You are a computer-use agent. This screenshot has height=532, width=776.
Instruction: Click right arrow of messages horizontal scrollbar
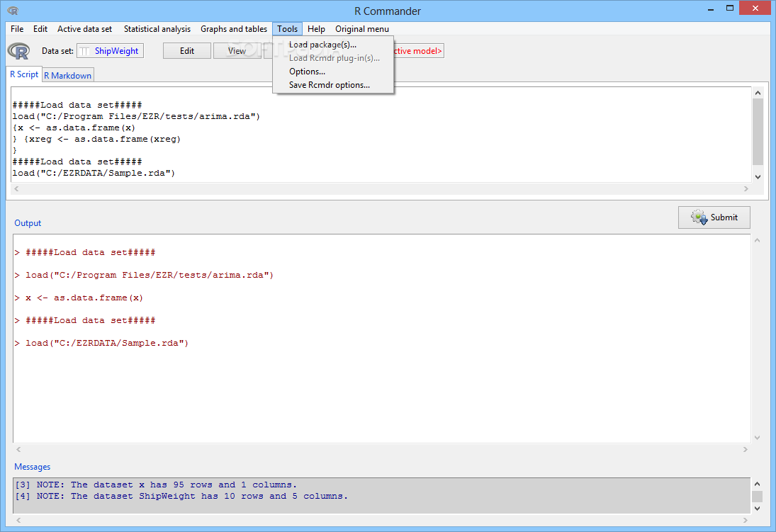point(746,520)
